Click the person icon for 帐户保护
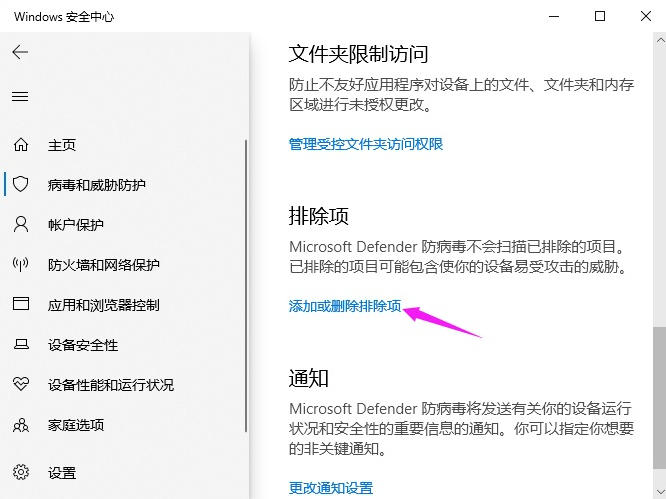Screen dimensions: 666x499 (21, 225)
